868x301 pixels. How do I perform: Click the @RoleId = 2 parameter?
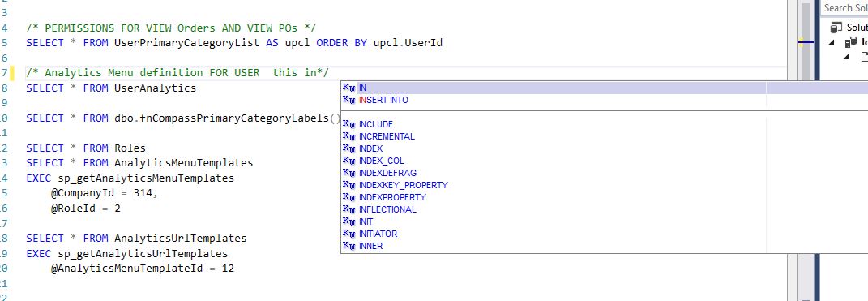click(x=86, y=209)
